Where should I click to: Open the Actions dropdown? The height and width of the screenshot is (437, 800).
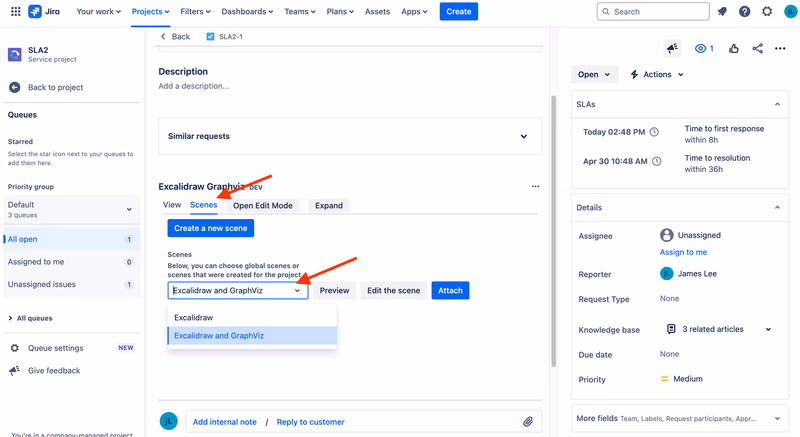[x=657, y=74]
